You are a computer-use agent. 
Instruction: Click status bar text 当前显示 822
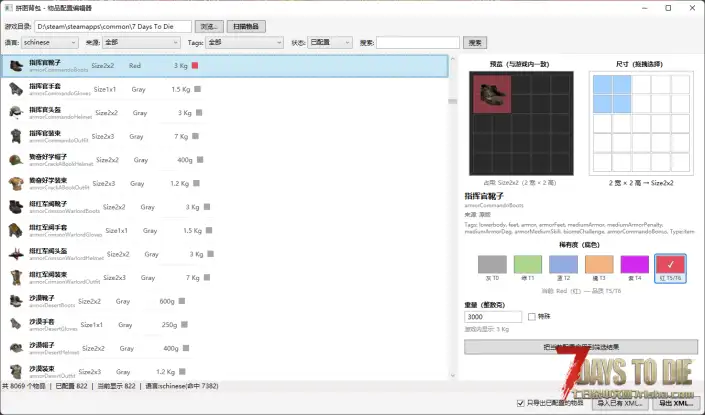coord(116,386)
